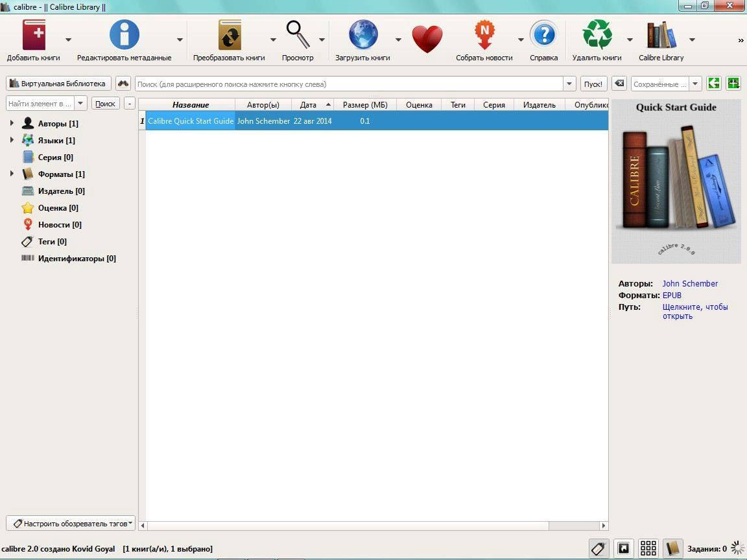Open the Преобразовать книги dropdown arrow
Screen dimensions: 747x560
click(x=273, y=40)
